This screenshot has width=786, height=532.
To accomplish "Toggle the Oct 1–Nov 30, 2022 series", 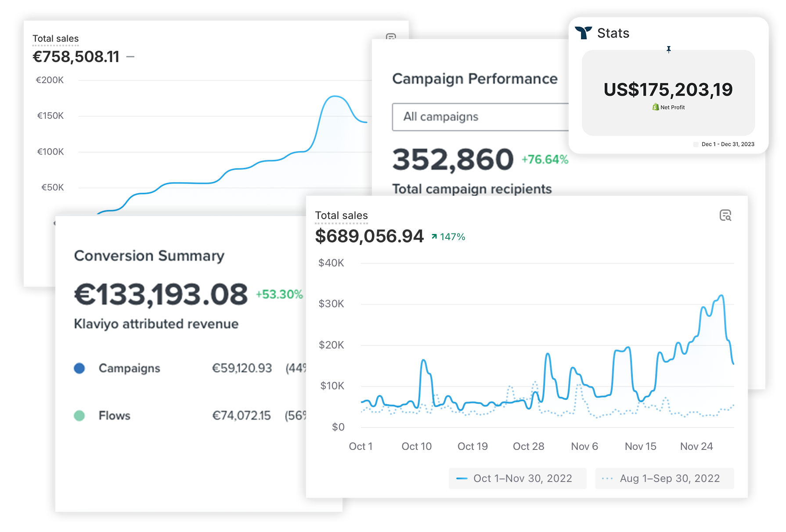I will (517, 478).
